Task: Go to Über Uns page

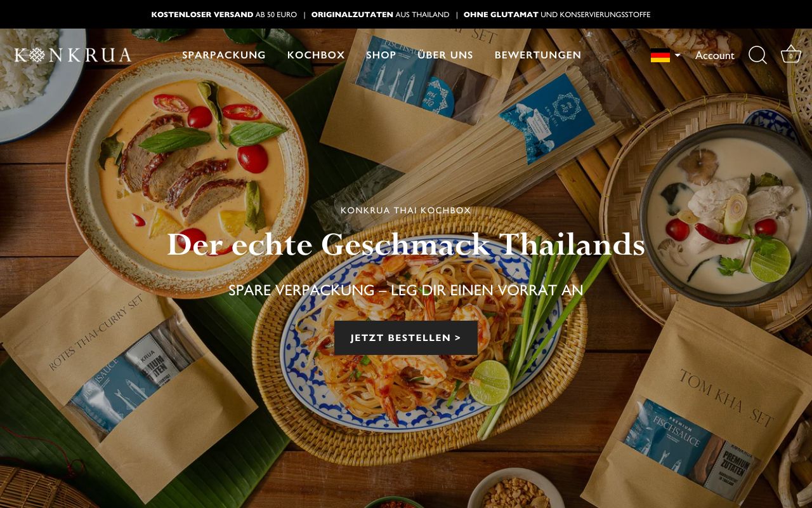Action: 445,55
